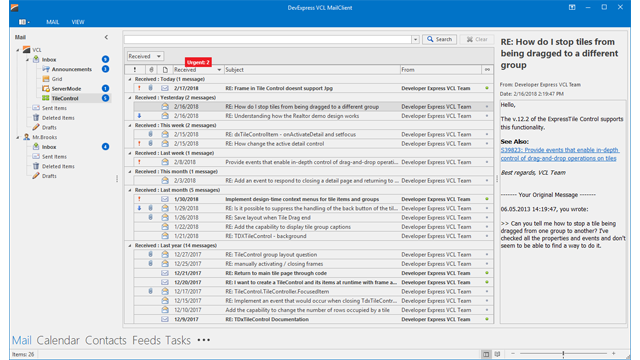Switch to the Tasks module

click(178, 340)
